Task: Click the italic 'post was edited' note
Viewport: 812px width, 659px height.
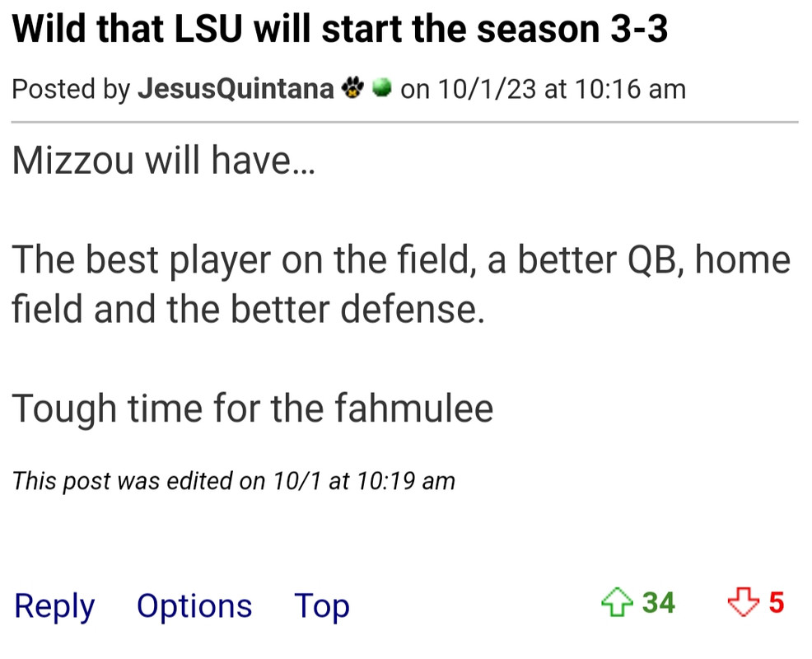Action: [x=233, y=481]
